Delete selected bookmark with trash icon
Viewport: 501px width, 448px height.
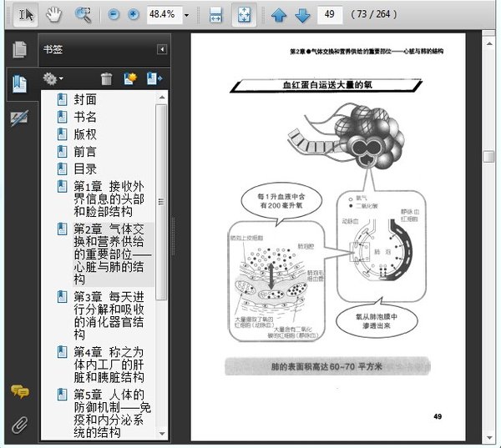[106, 79]
